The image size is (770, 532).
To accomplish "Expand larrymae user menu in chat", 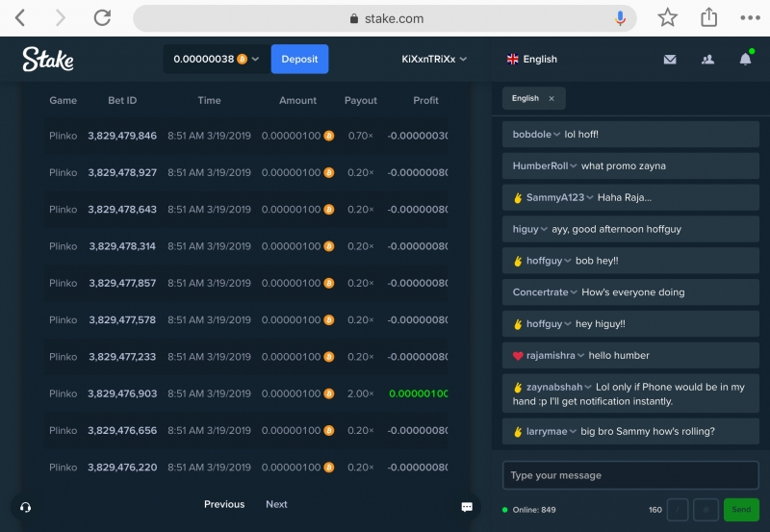I will pyautogui.click(x=573, y=431).
